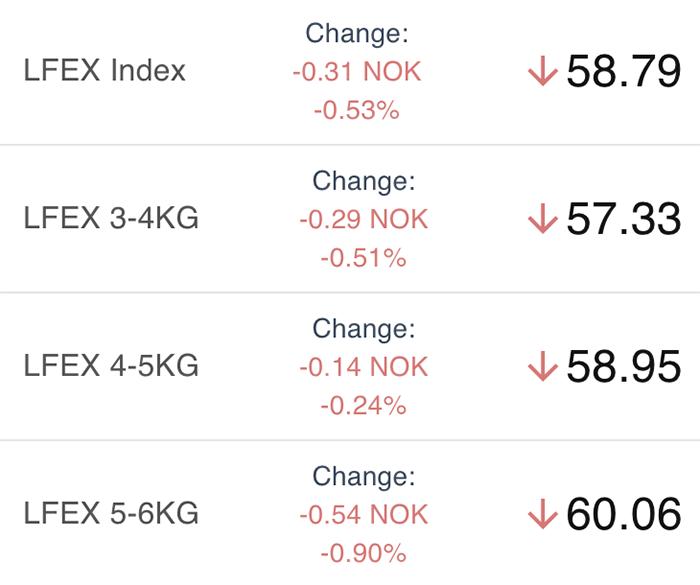This screenshot has height=585, width=700.
Task: Open the LFEX 4-5KG entry
Action: 111,367
